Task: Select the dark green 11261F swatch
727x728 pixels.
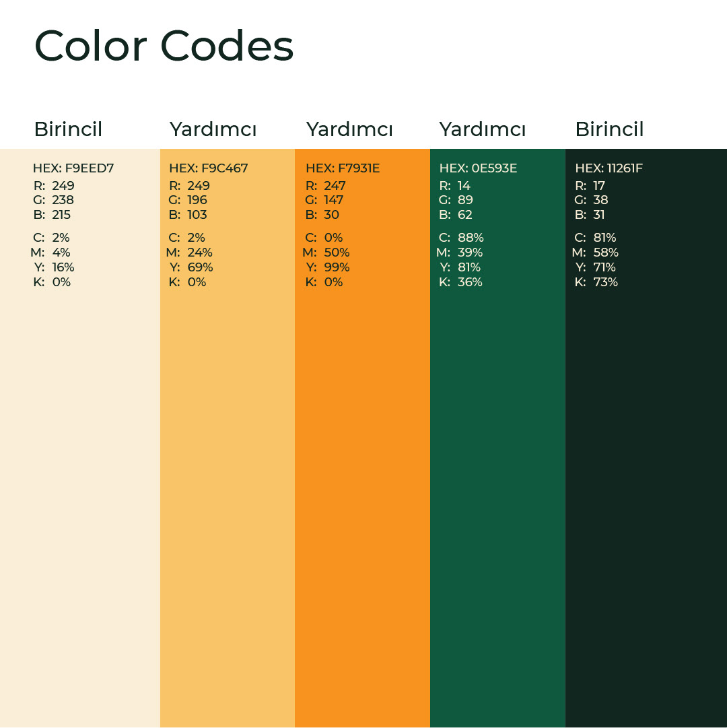Action: click(646, 438)
